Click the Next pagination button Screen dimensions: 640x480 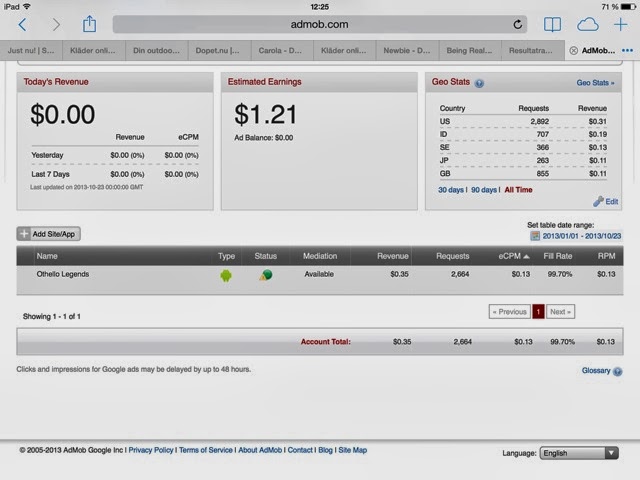[x=560, y=312]
